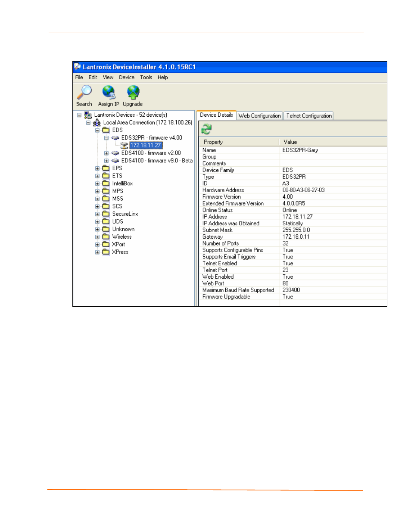This screenshot has height=532, width=411.
Task: Click the XPort folder icon
Action: pyautogui.click(x=106, y=244)
